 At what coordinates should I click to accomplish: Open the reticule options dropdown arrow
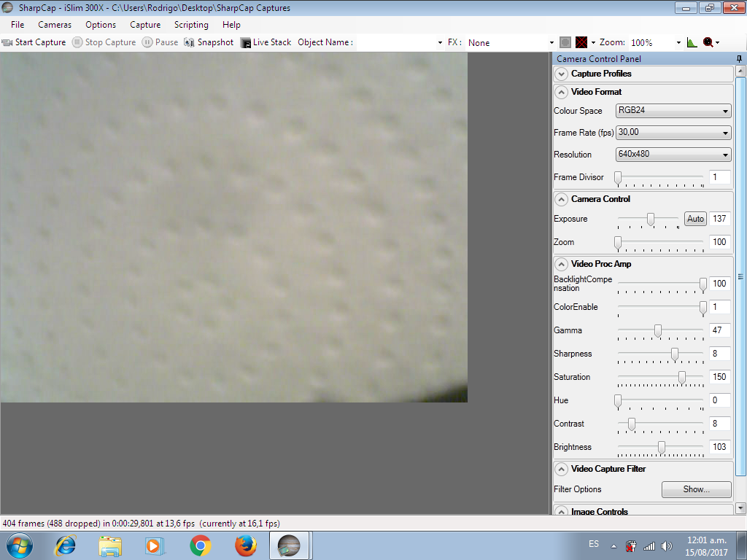593,42
